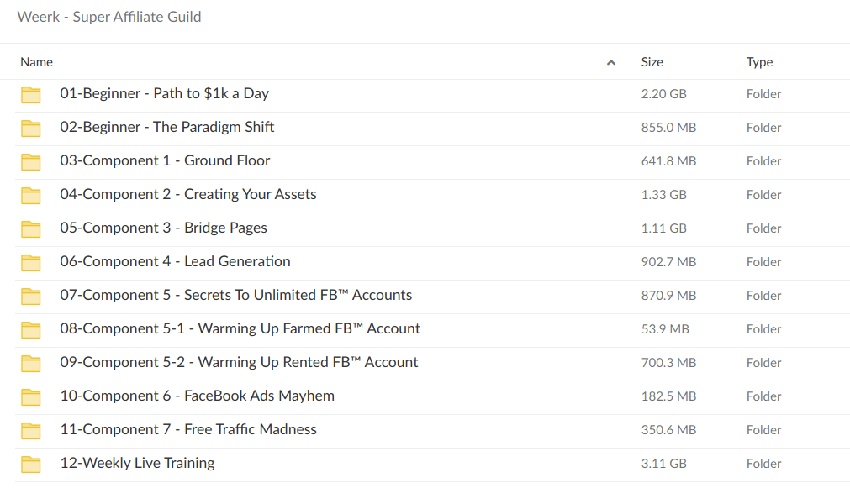Click the folder icon for 12-Weekly Live Training
This screenshot has width=850, height=504.
coord(30,464)
